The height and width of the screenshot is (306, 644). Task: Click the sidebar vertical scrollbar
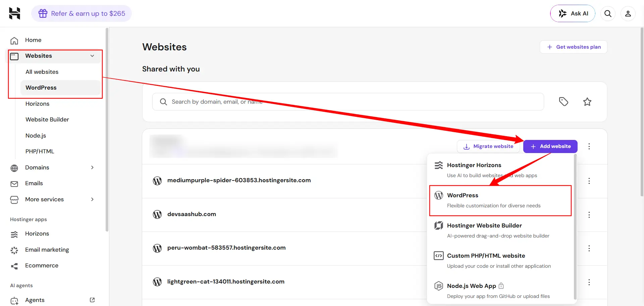(x=107, y=130)
